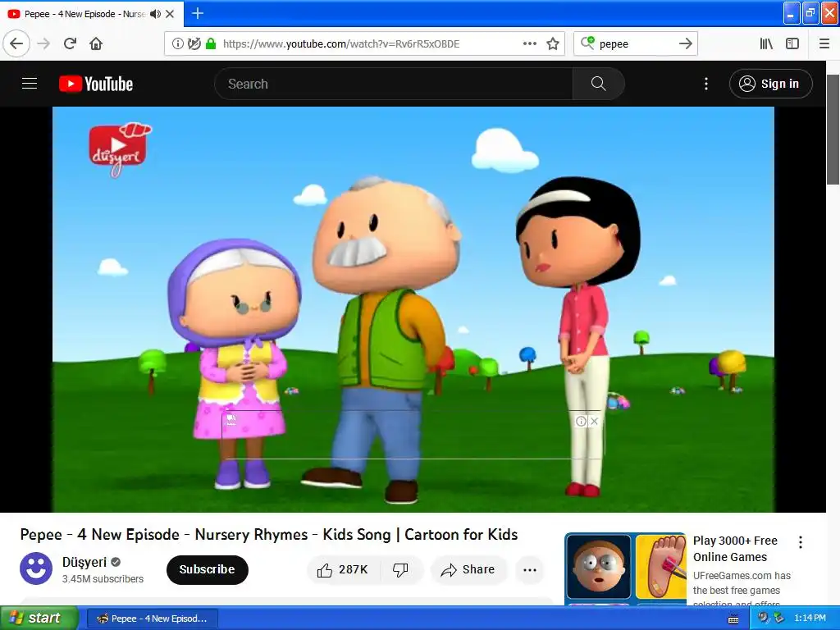Screen dimensions: 840x630
Task: Click the browser address bar URL
Action: coord(341,44)
